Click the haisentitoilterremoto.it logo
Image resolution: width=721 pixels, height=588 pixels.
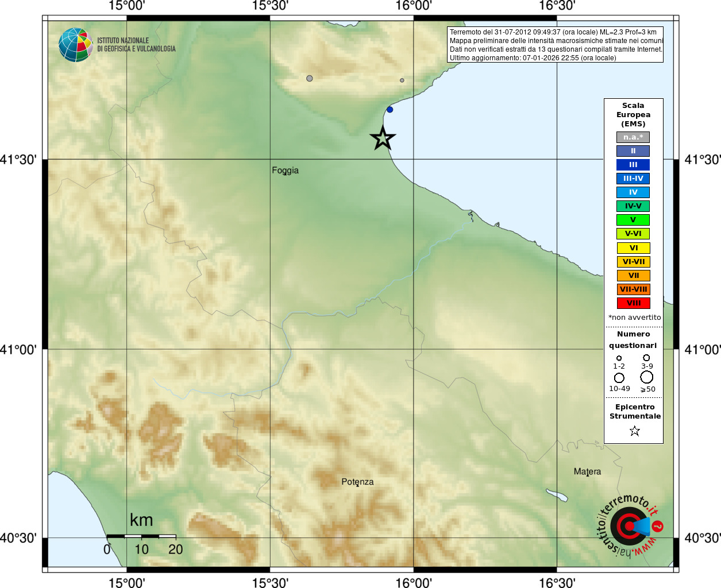pyautogui.click(x=630, y=525)
